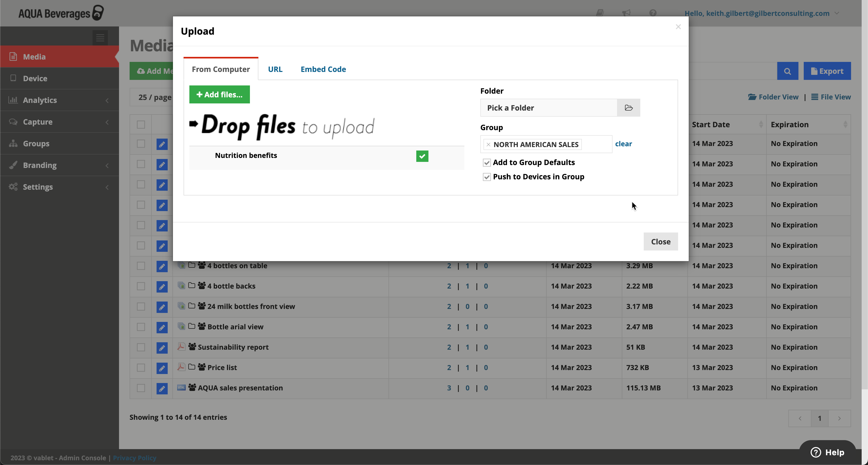Click the search magnifier button
This screenshot has width=868, height=465.
click(x=787, y=71)
